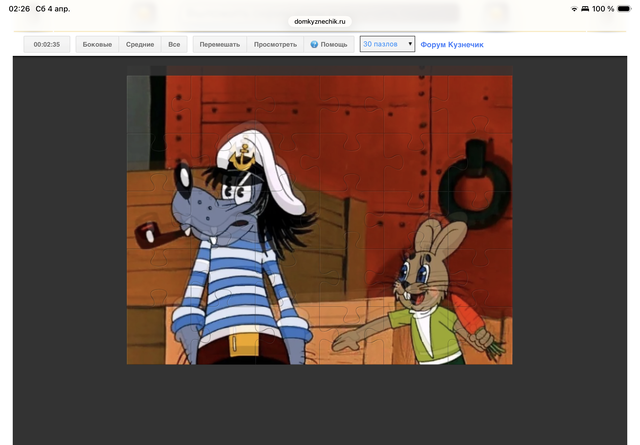Tap the 02:26 clock in status bar

(x=19, y=8)
